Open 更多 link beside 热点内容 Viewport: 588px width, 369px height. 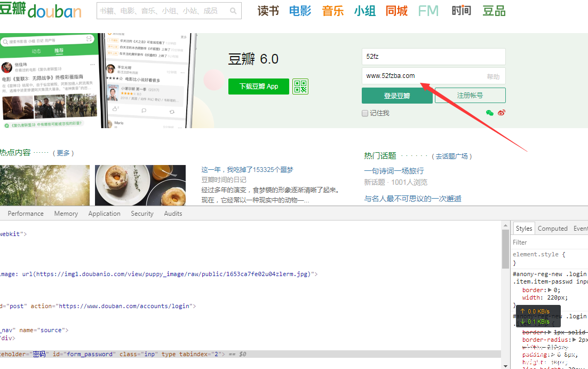(x=63, y=153)
